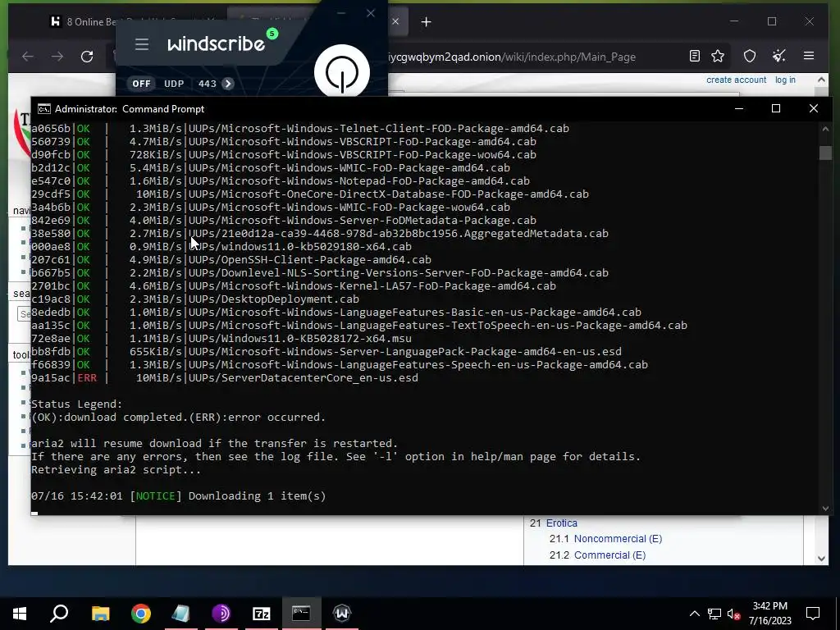
Task: Click the Command Prompt scroll up arrow
Action: (x=825, y=129)
